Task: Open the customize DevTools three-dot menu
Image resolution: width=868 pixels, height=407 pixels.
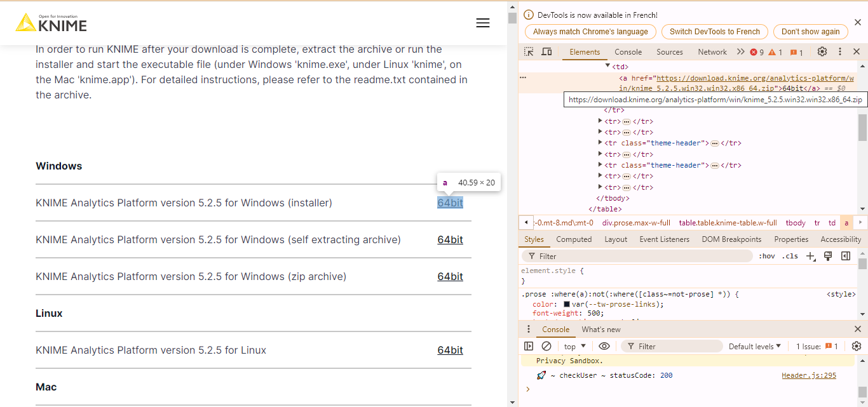Action: (x=840, y=51)
